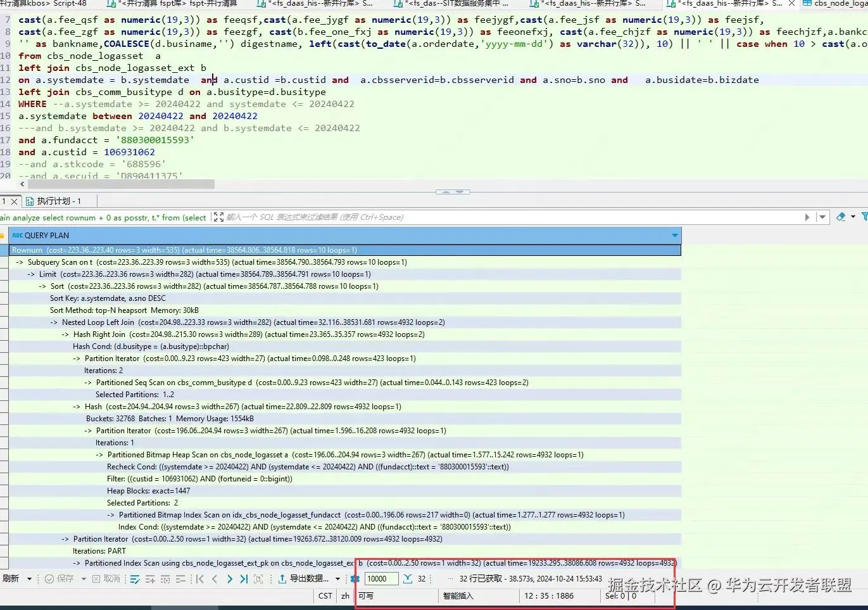868x610 pixels.
Task: Open the 刷新 refresh dropdown arrow
Action: (29, 579)
